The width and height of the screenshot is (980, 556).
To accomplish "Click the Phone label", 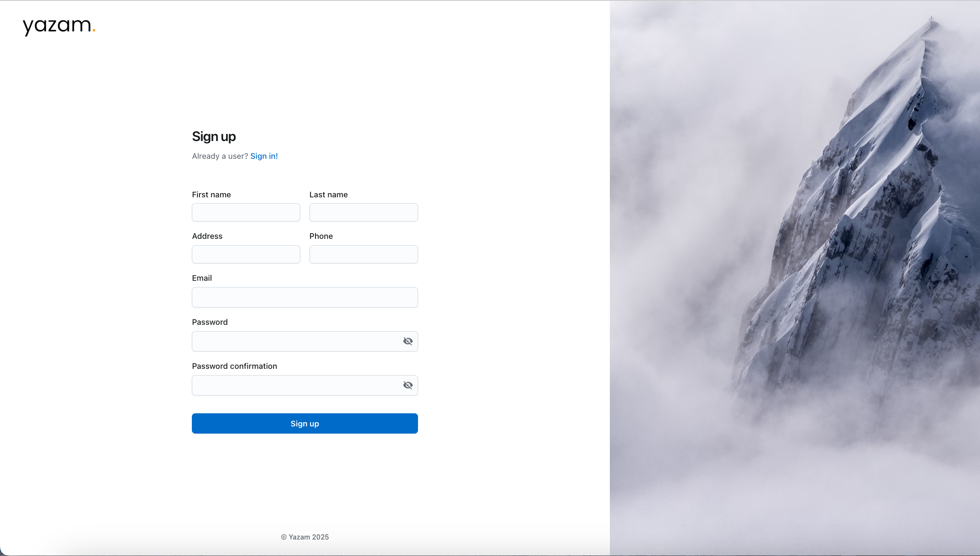I will 321,236.
